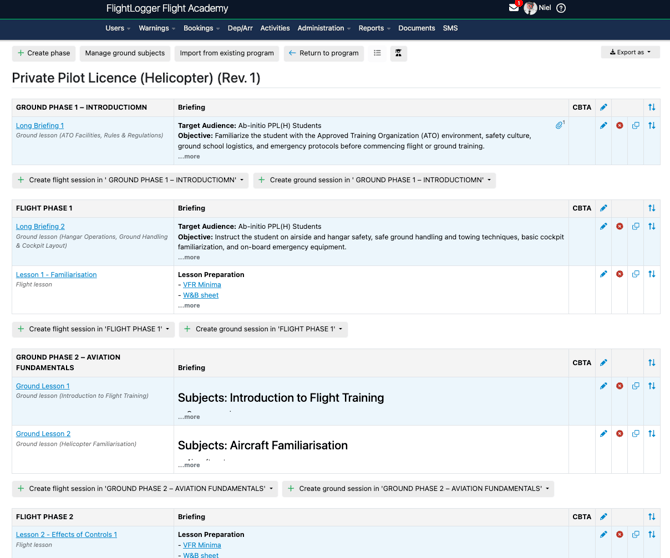This screenshot has width=670, height=558.
Task: Open the Reports menu
Action: pos(374,28)
